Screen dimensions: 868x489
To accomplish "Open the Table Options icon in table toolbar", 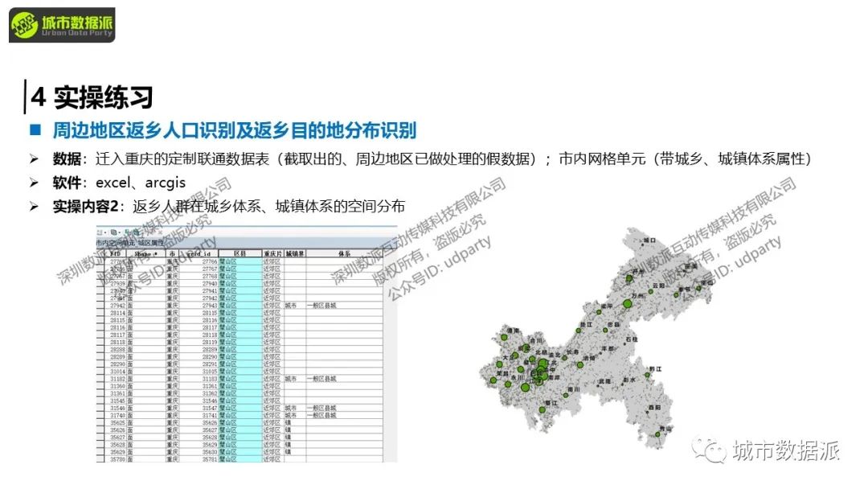I will point(100,232).
